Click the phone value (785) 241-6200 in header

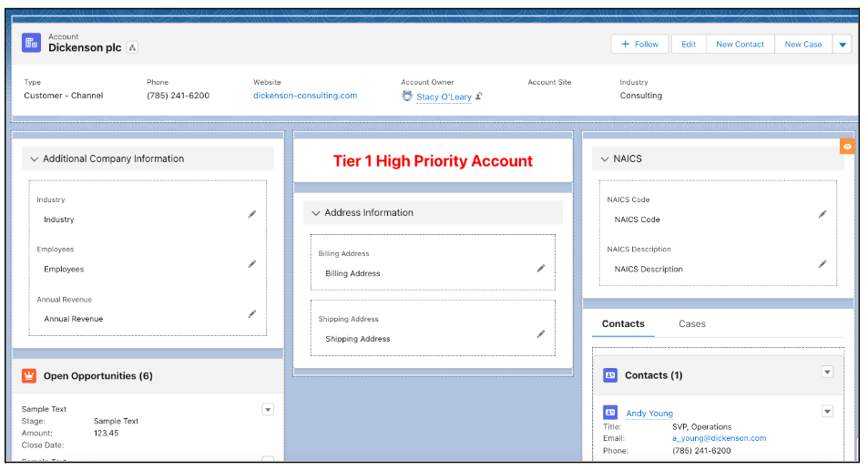[179, 96]
